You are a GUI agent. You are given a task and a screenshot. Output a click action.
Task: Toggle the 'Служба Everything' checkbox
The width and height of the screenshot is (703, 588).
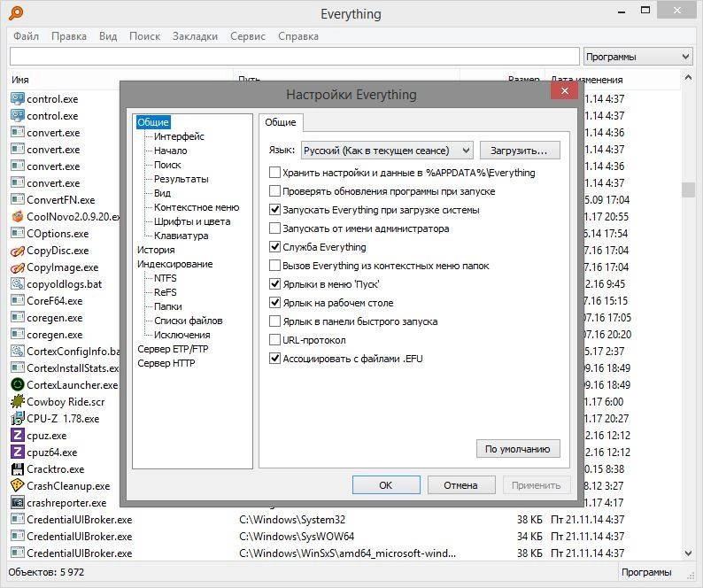pyautogui.click(x=274, y=247)
